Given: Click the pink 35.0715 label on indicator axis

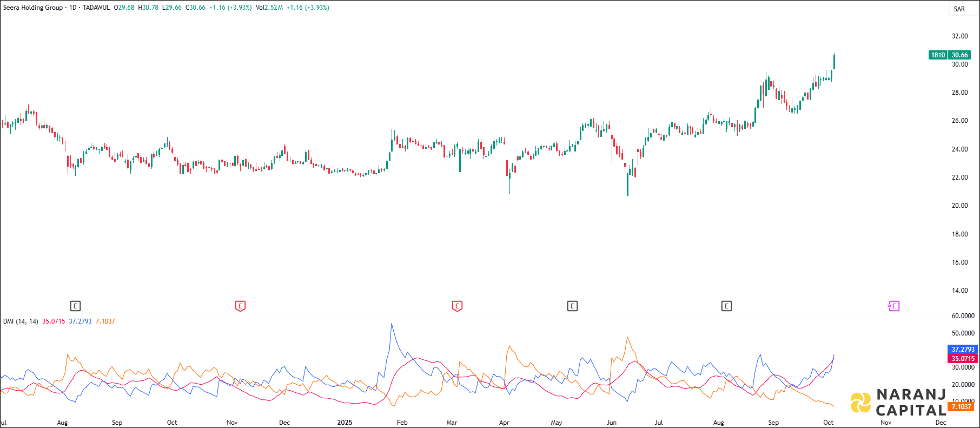Looking at the screenshot, I should coord(963,359).
